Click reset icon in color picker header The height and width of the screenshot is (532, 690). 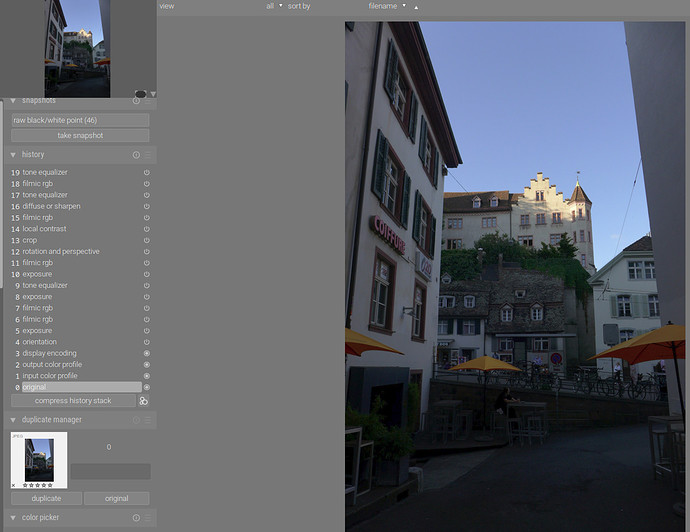[136, 518]
